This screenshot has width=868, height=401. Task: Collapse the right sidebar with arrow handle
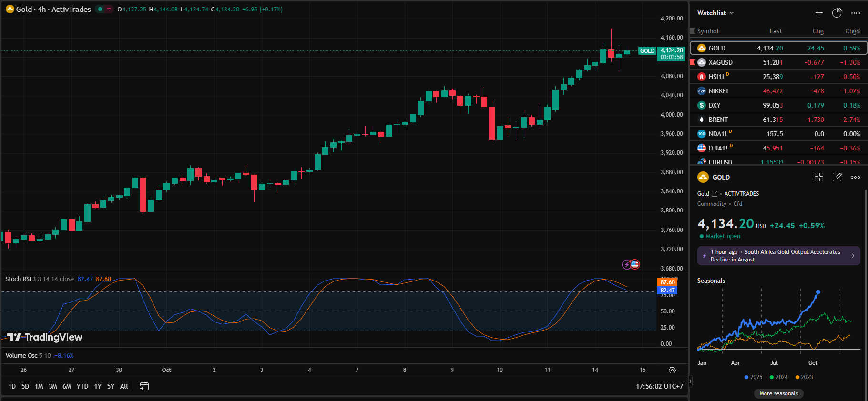pyautogui.click(x=690, y=381)
